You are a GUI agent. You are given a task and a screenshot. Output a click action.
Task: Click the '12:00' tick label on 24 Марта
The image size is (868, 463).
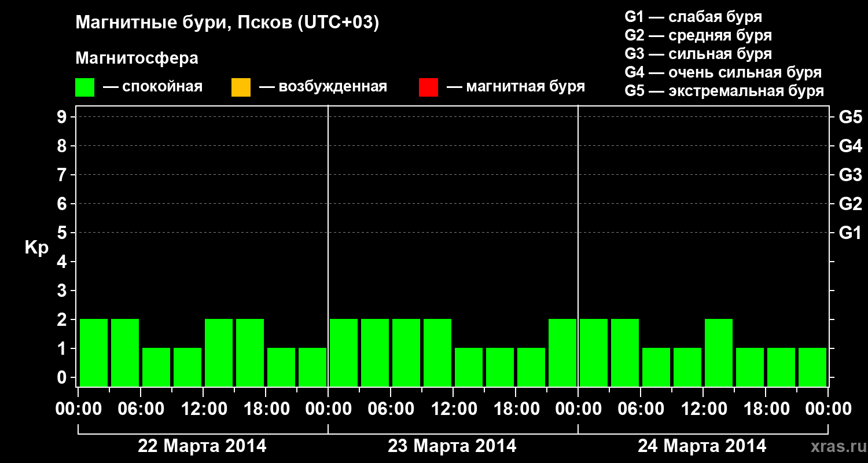click(703, 409)
